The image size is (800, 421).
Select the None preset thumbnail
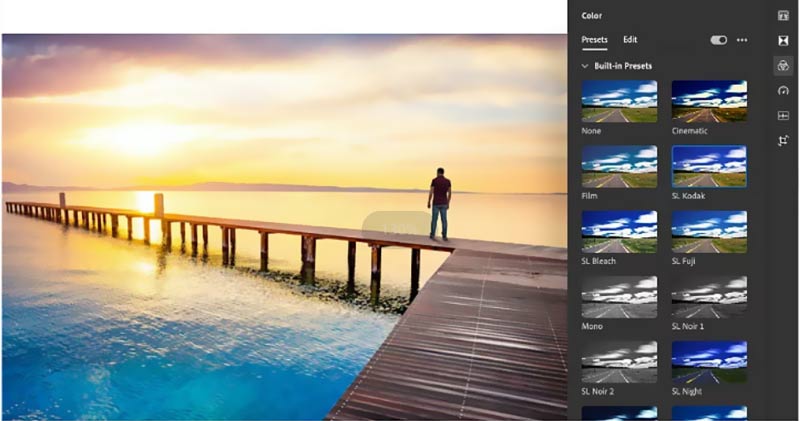(619, 101)
